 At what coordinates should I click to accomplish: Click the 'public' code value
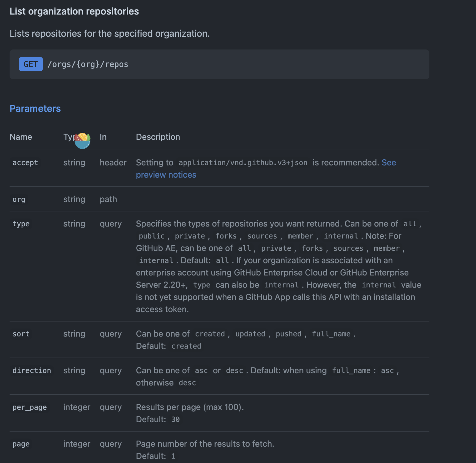pos(152,236)
